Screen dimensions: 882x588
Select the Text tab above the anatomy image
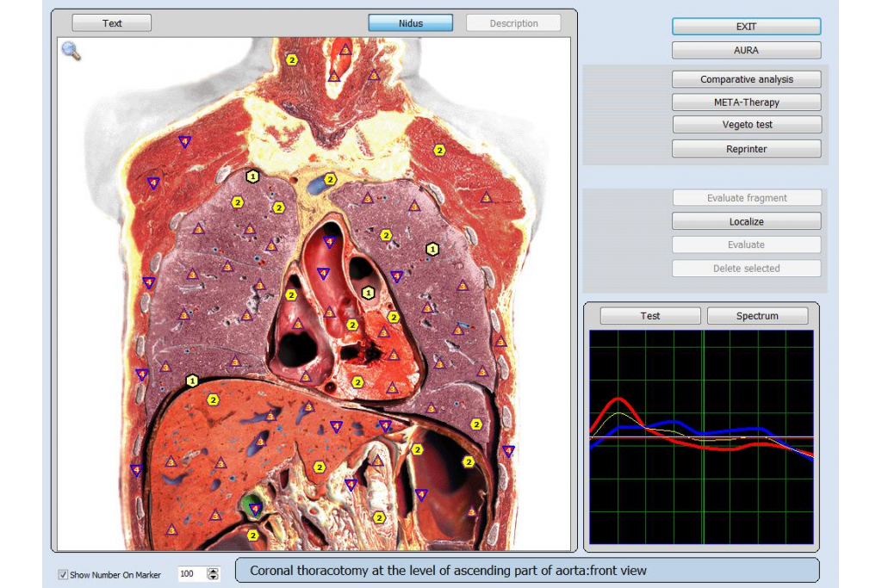click(x=111, y=22)
